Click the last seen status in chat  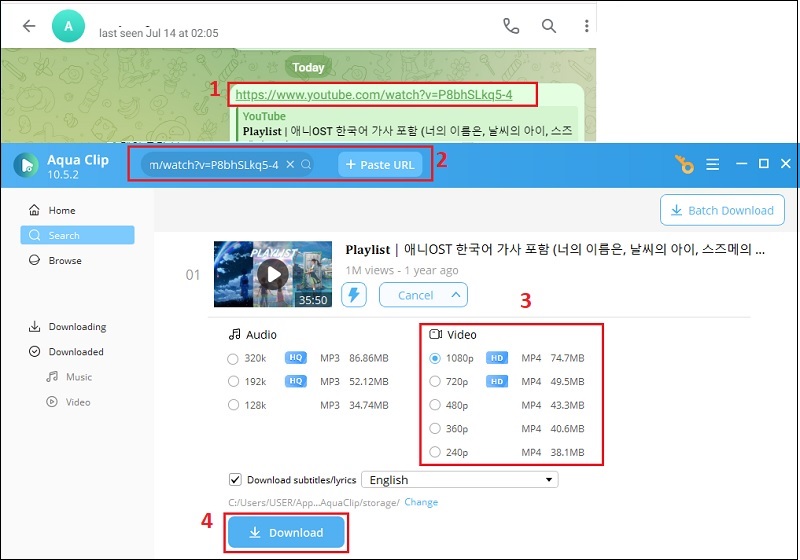159,33
